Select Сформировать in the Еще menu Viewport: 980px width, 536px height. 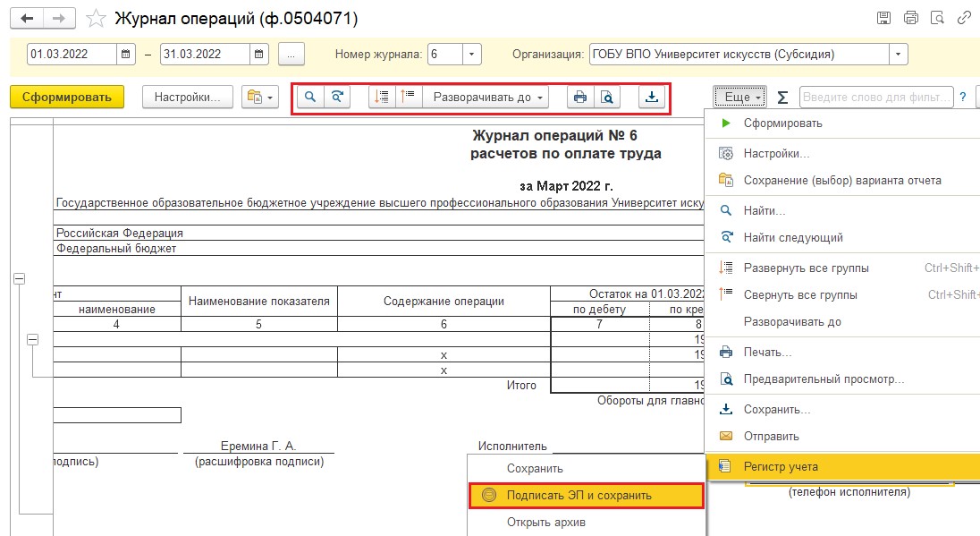point(842,123)
